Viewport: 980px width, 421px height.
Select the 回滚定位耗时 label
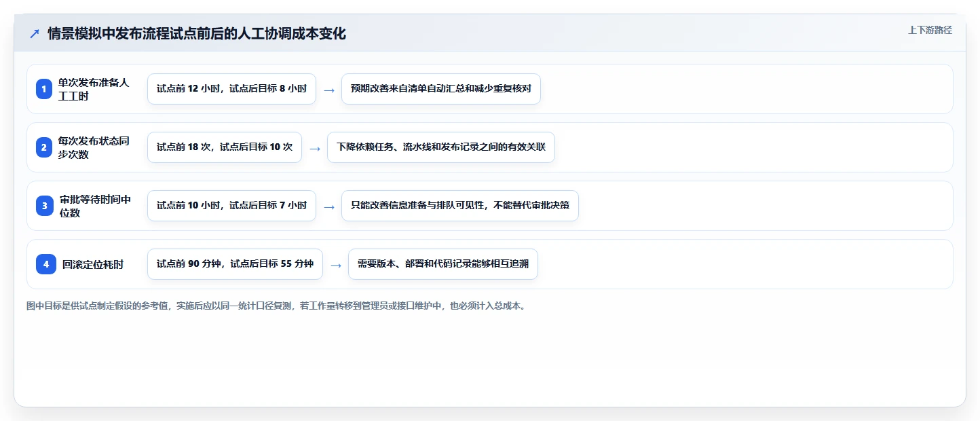(x=93, y=264)
